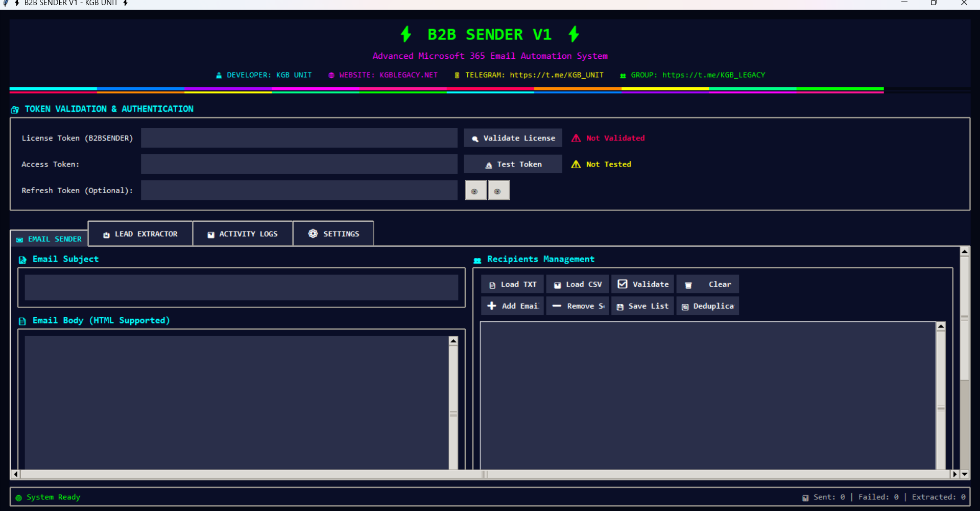Click the left lightning bolt by title

(x=406, y=34)
